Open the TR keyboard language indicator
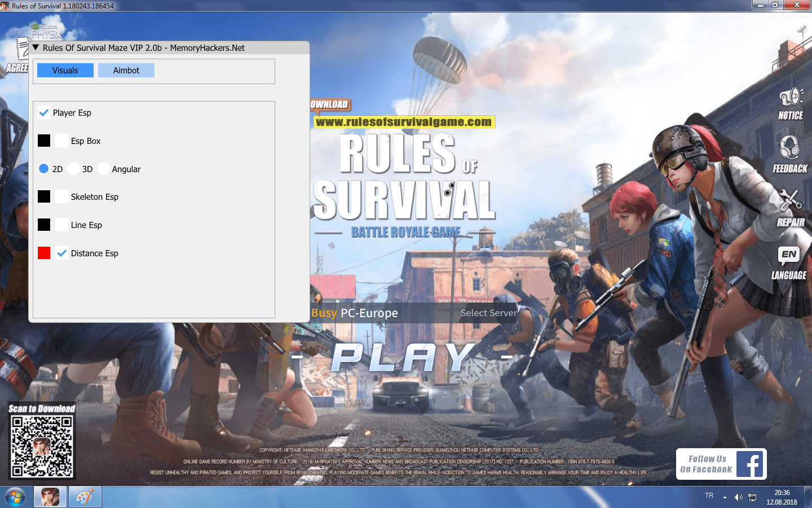812x508 pixels. 709,496
